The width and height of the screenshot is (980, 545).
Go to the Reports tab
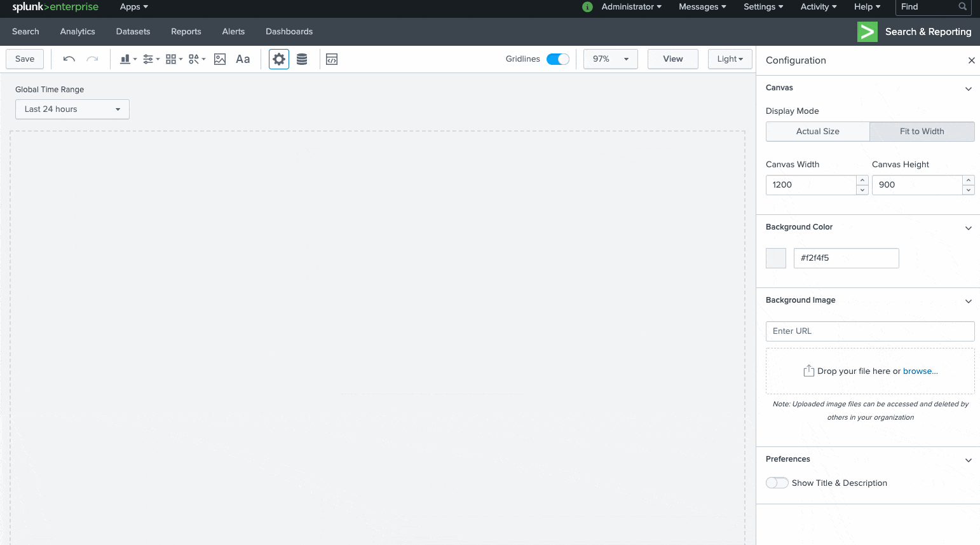coord(186,32)
